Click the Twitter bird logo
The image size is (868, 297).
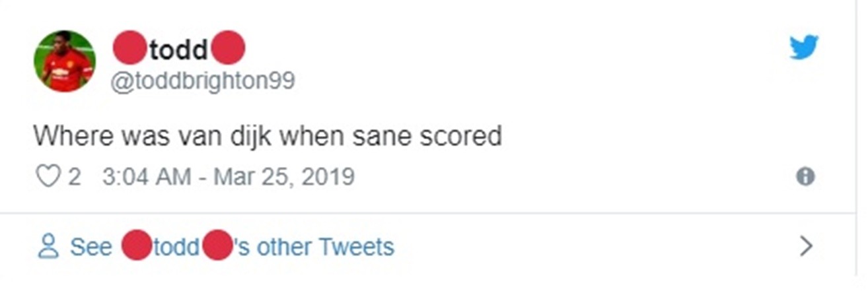pos(804,48)
